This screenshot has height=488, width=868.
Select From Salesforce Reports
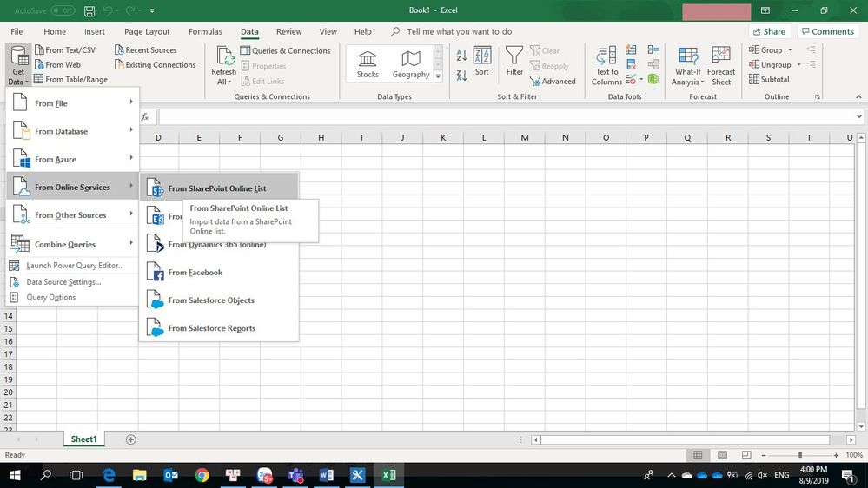pyautogui.click(x=219, y=328)
